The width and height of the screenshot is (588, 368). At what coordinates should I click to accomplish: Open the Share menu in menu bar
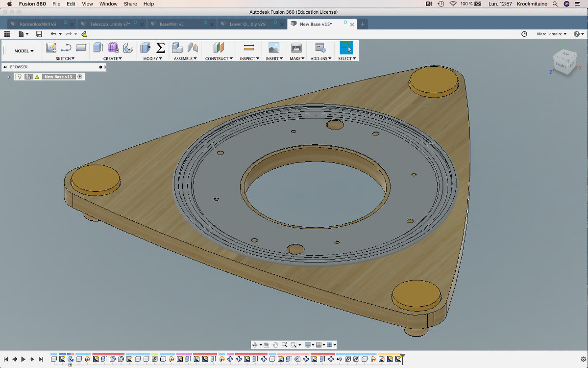(130, 4)
